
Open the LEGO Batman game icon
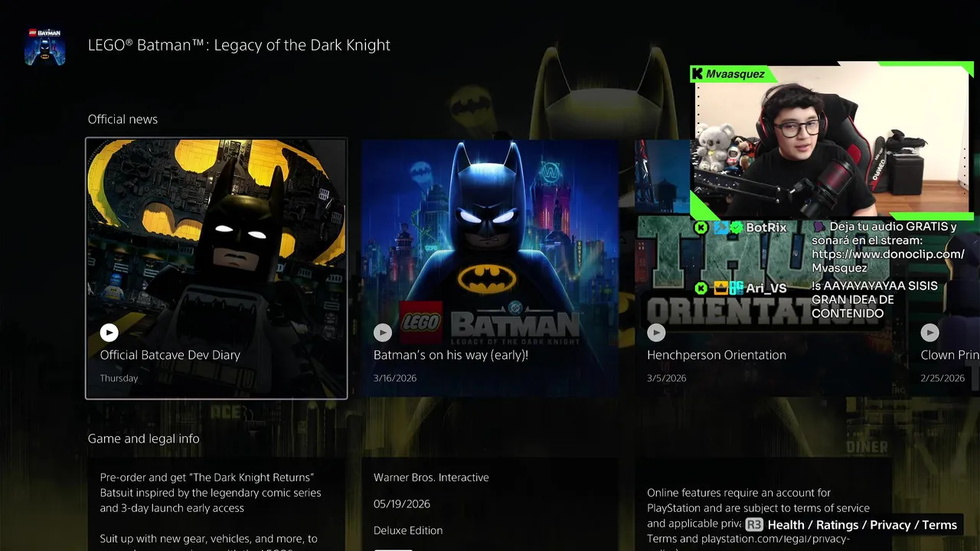[x=44, y=46]
